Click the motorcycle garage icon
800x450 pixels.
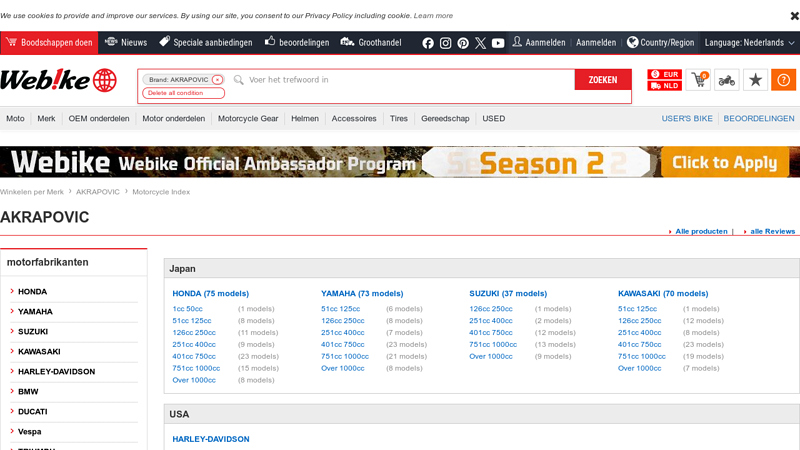tap(727, 80)
